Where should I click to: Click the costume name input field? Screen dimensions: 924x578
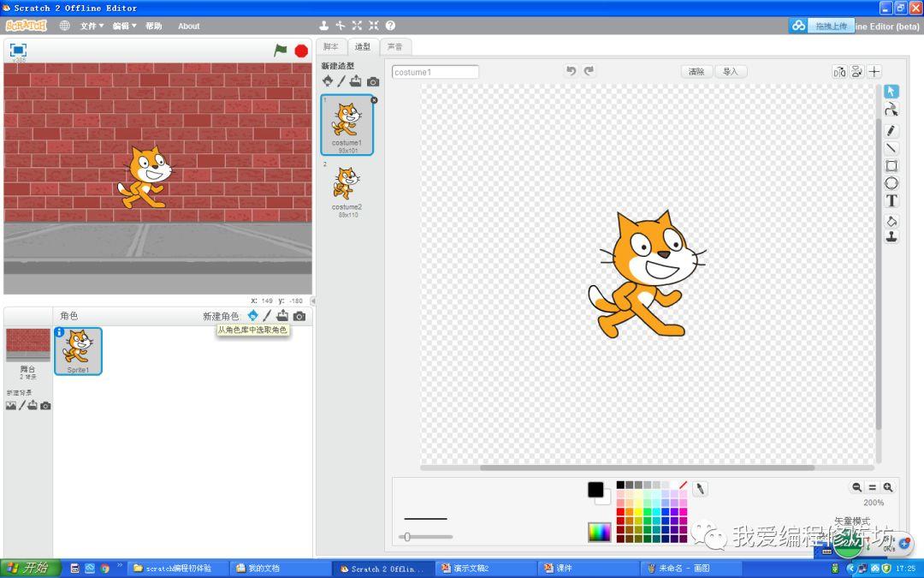coord(435,72)
